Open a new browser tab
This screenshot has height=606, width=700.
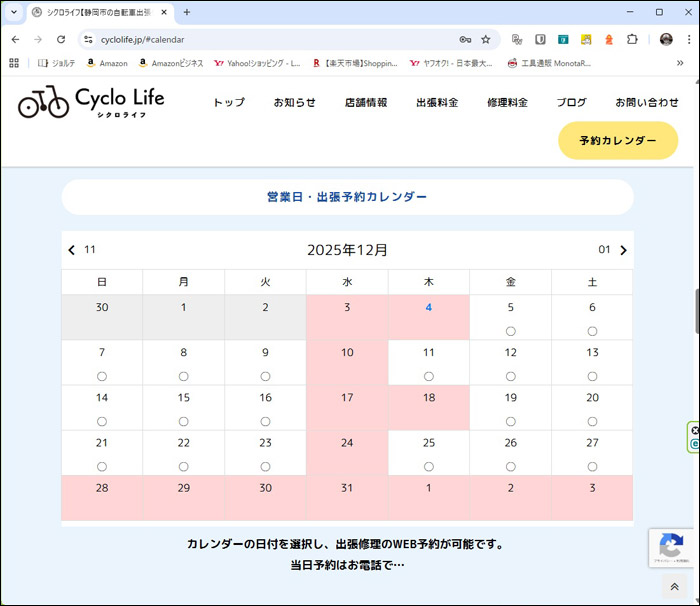[x=187, y=12]
